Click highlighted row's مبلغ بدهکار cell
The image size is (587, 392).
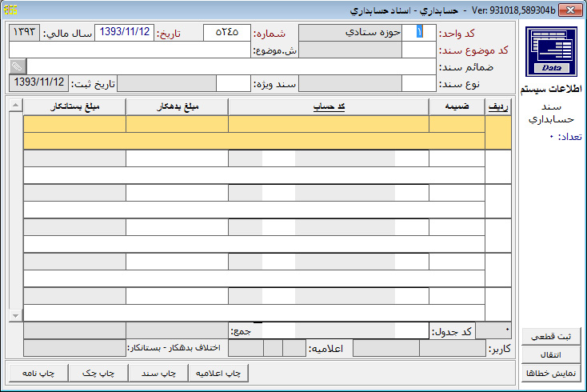[177, 124]
